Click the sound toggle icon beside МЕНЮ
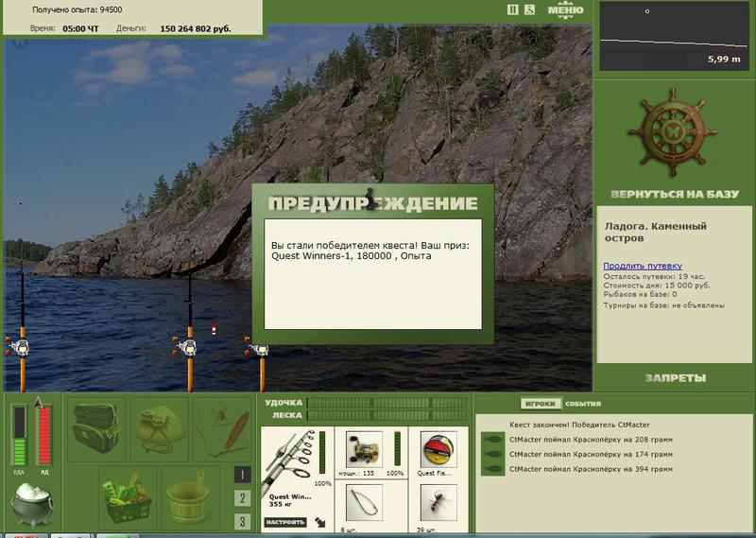Screen dimensions: 756x538 [x=530, y=9]
